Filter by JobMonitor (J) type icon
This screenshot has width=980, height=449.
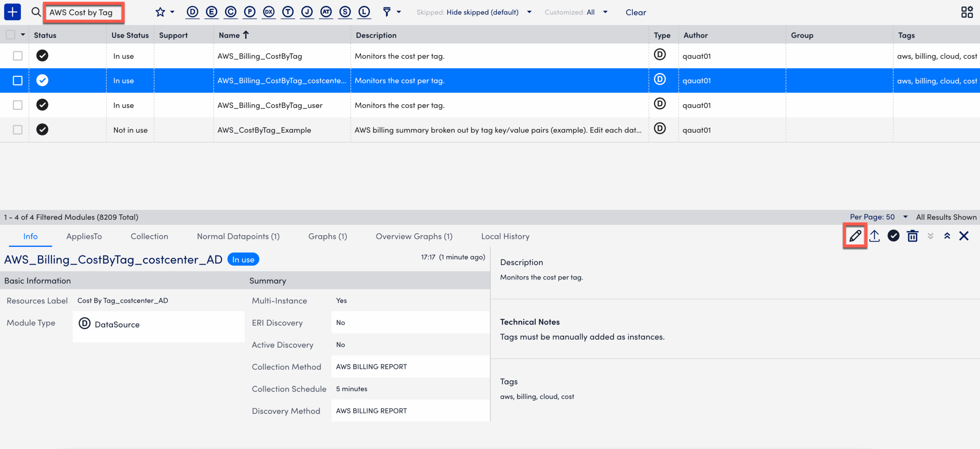point(307,12)
